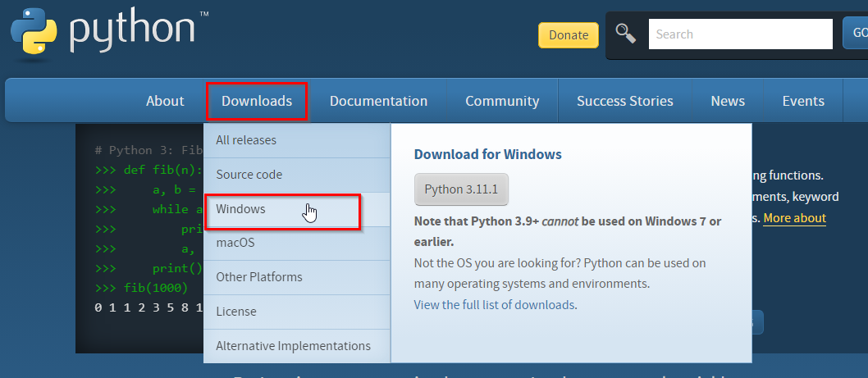Click the GO button beside the search box
The image size is (868, 378).
pyautogui.click(x=856, y=33)
